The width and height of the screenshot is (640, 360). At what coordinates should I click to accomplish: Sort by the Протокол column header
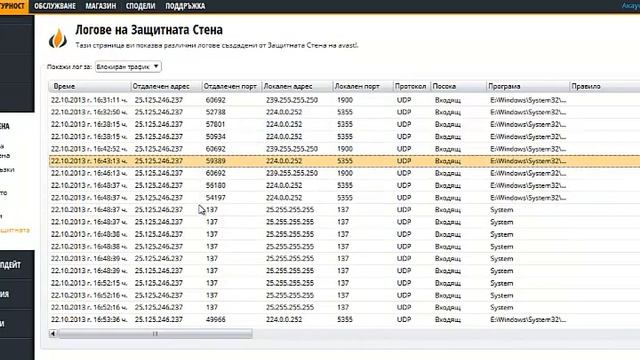pyautogui.click(x=411, y=87)
